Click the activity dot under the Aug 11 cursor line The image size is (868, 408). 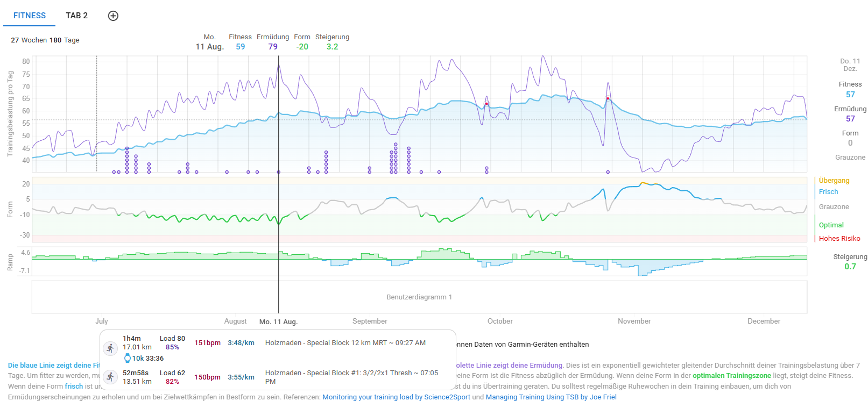279,172
